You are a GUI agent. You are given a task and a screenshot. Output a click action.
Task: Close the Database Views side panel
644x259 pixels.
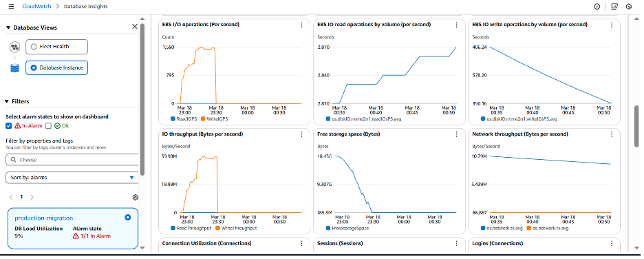click(x=135, y=27)
